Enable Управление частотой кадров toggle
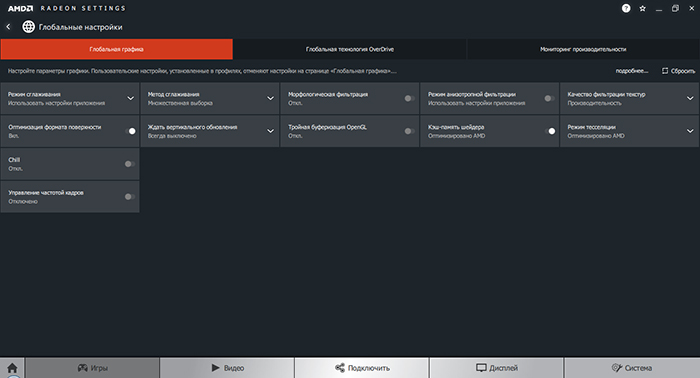The height and width of the screenshot is (378, 700). [129, 196]
